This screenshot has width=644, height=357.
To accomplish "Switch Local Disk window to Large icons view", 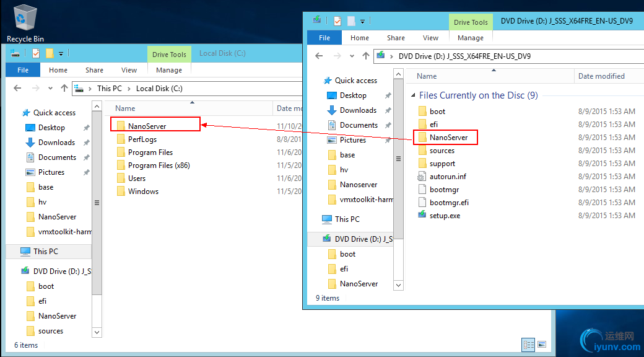I will pos(542,344).
